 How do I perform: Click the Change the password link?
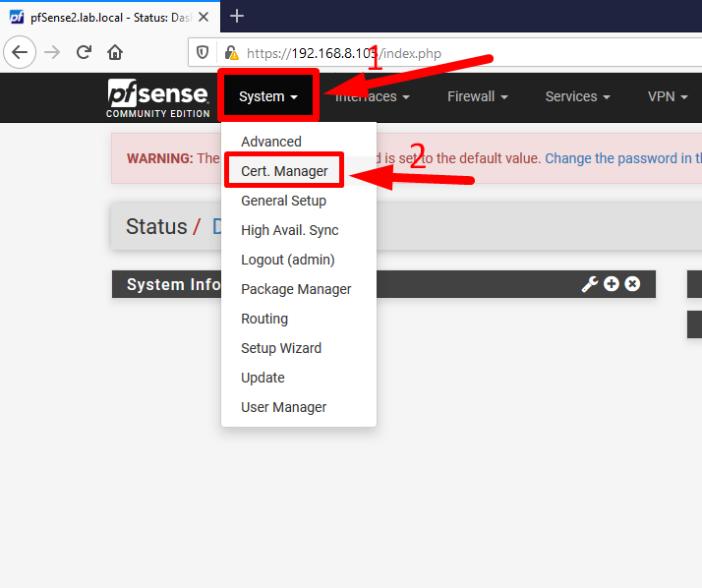tap(621, 158)
